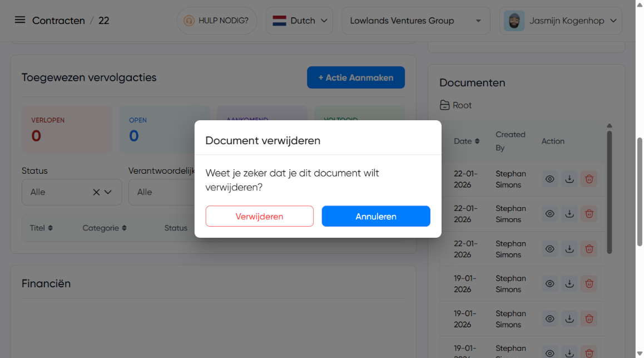Click trash icon for third document row
The image size is (644, 358).
(x=589, y=249)
